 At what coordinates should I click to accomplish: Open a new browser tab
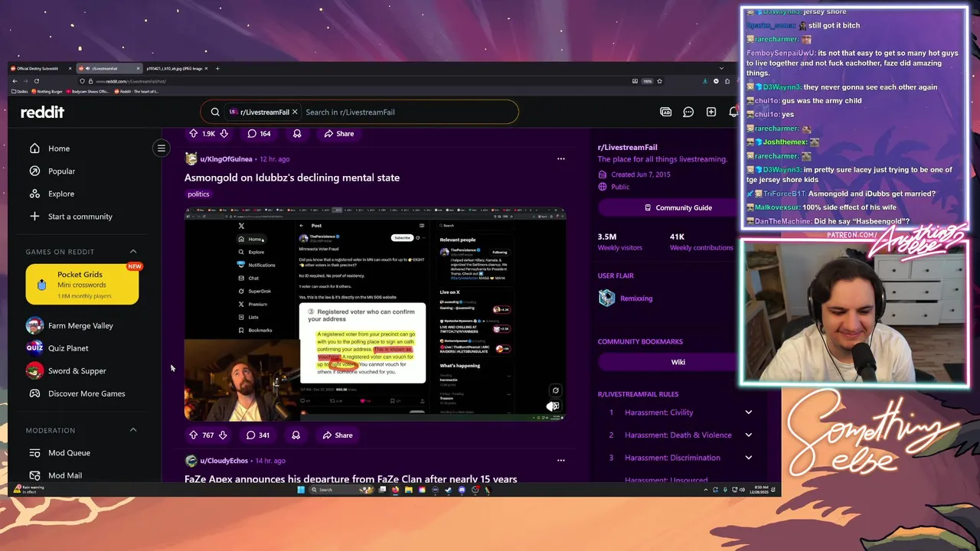click(217, 68)
